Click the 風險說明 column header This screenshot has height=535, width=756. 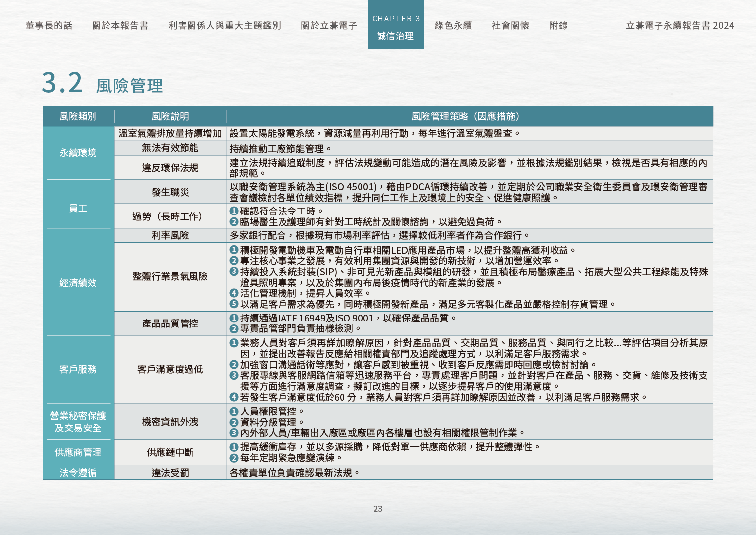pyautogui.click(x=170, y=116)
